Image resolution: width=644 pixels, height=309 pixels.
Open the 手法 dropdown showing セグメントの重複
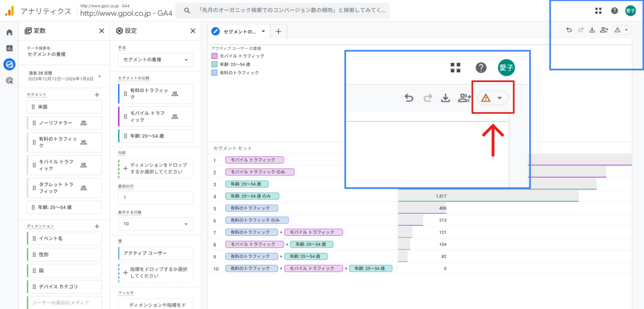[x=155, y=60]
